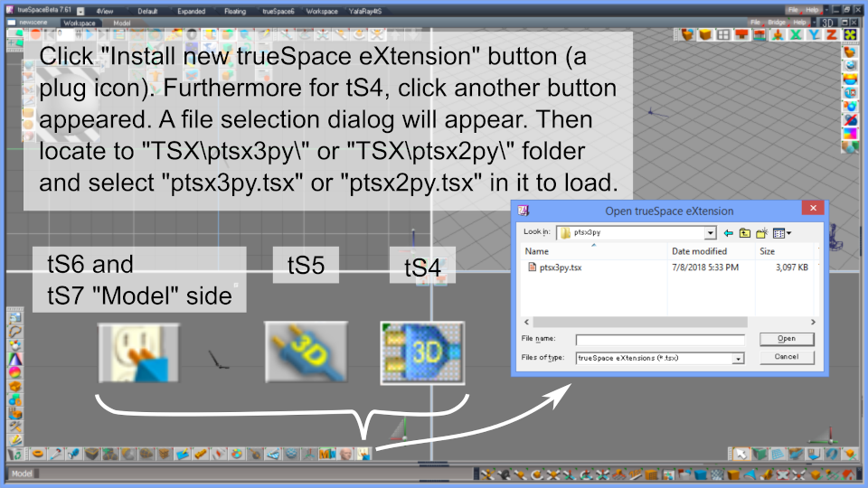Select the blue grid icon at bottom right

point(778,455)
